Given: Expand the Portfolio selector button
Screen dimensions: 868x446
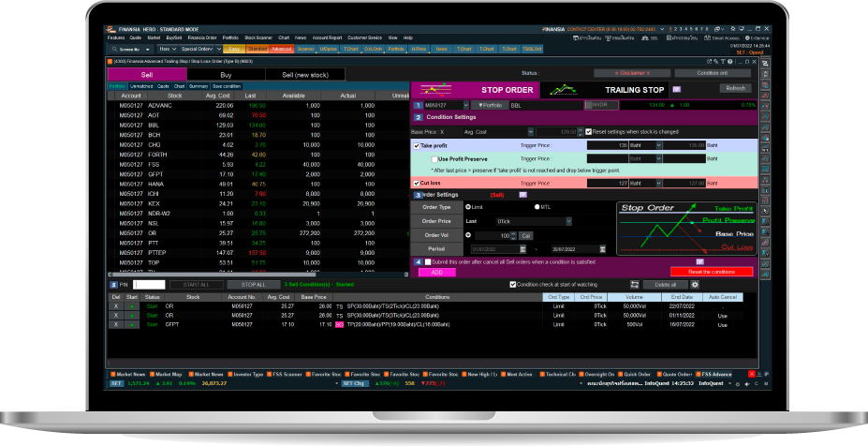Looking at the screenshot, I should point(490,105).
